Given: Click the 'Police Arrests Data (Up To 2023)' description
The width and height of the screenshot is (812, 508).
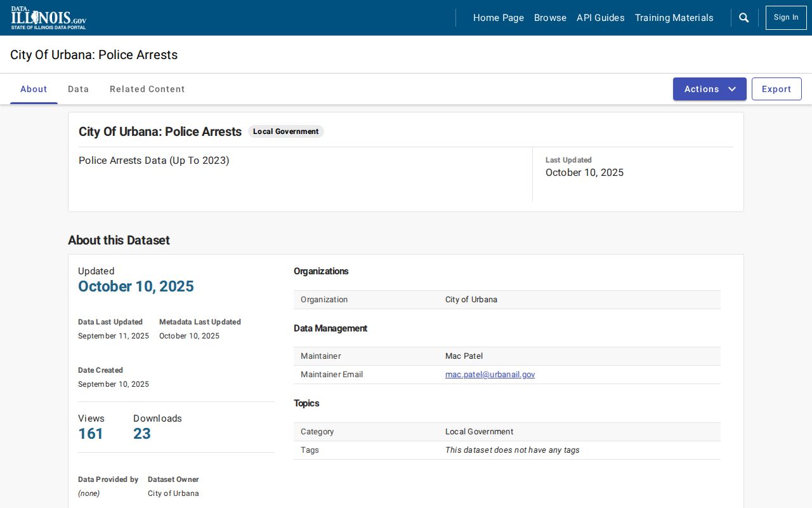Looking at the screenshot, I should (154, 161).
